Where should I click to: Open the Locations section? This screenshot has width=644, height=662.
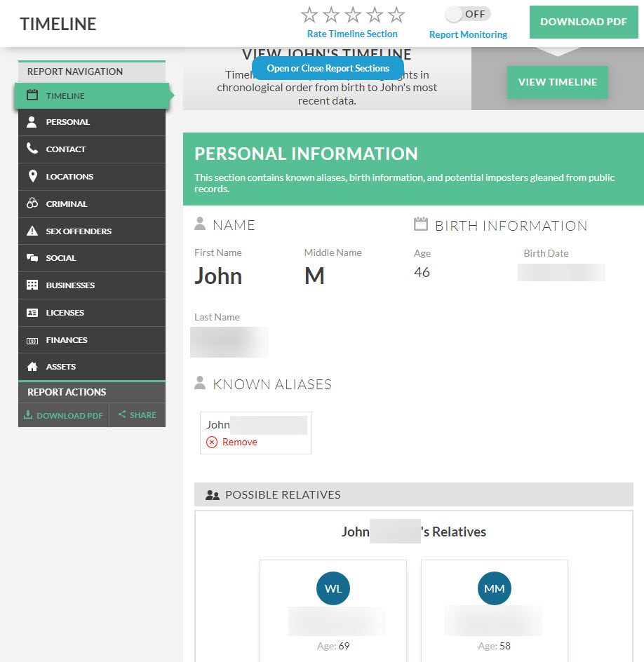(x=92, y=177)
